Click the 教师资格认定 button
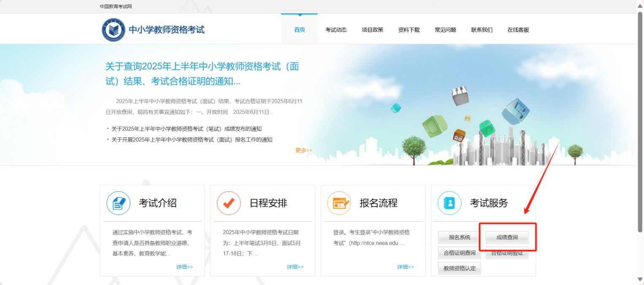The image size is (644, 285). click(x=460, y=269)
